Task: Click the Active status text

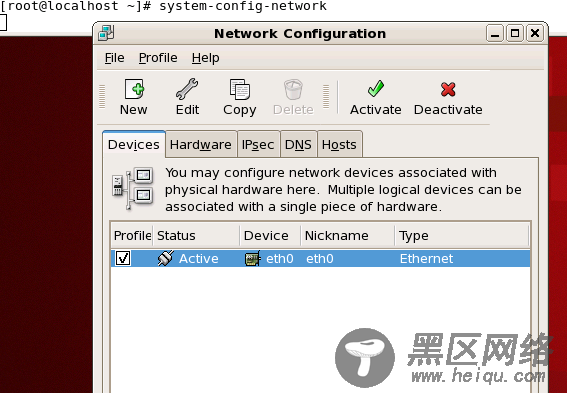Action: [199, 259]
